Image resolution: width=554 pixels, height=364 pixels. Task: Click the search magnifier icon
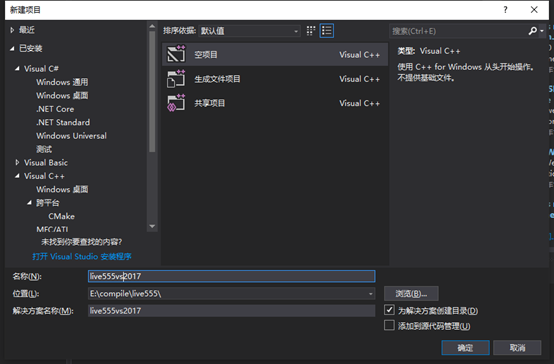pyautogui.click(x=532, y=31)
